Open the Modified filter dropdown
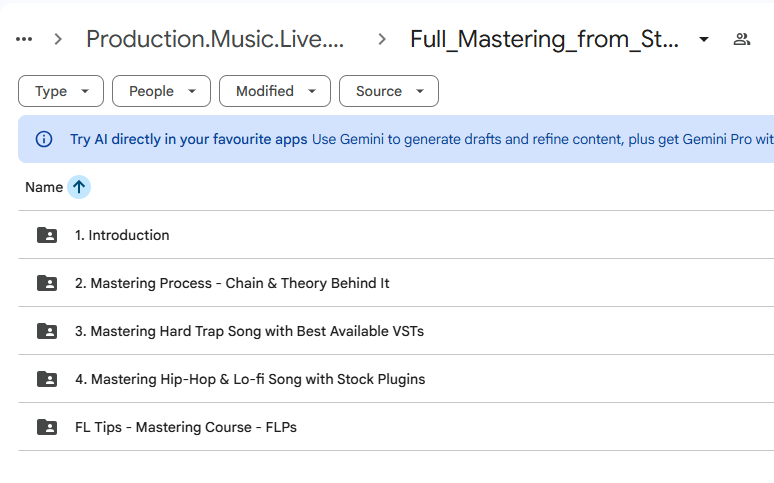Viewport: 774px width, 483px height. pos(275,91)
